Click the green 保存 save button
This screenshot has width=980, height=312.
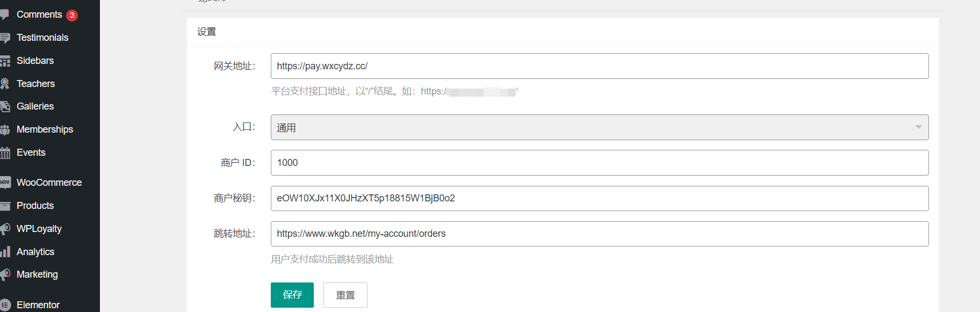292,295
